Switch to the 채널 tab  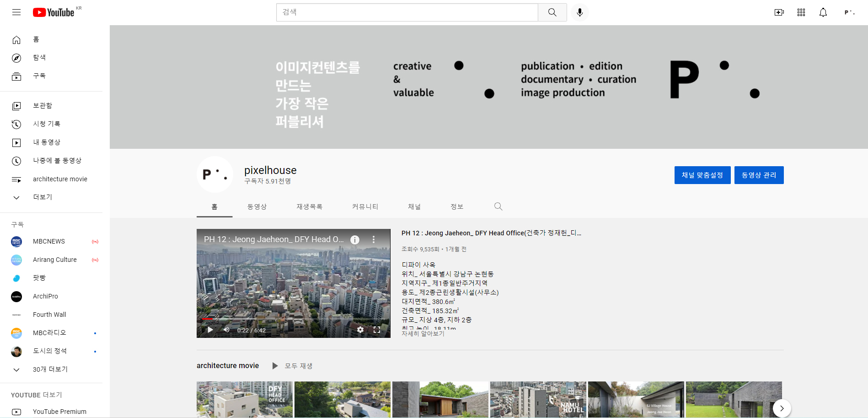pos(415,206)
